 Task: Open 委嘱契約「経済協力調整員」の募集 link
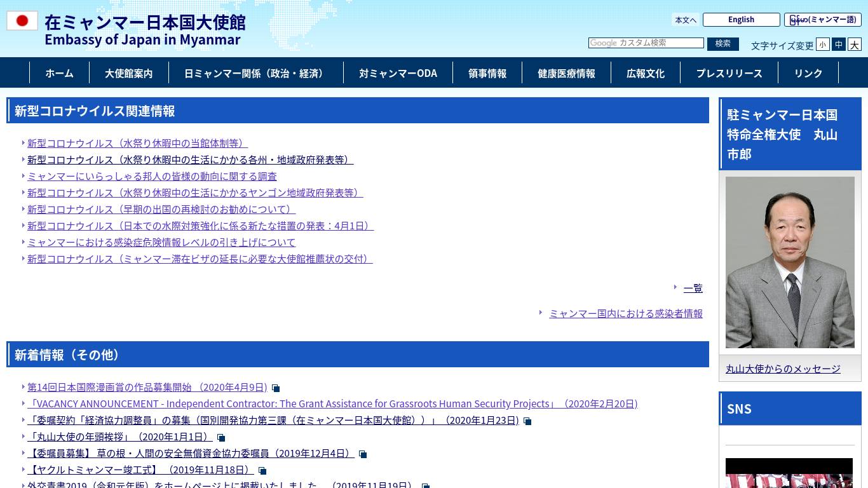tap(273, 421)
